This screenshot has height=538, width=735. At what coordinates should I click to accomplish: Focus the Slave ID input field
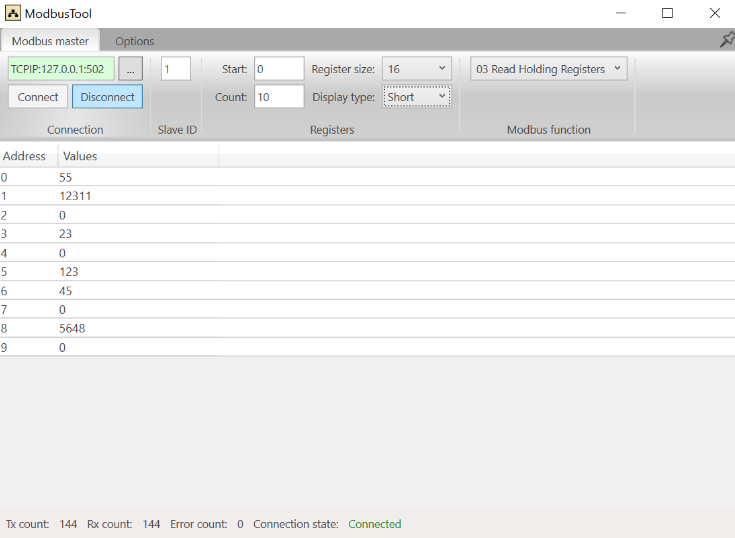pos(176,69)
